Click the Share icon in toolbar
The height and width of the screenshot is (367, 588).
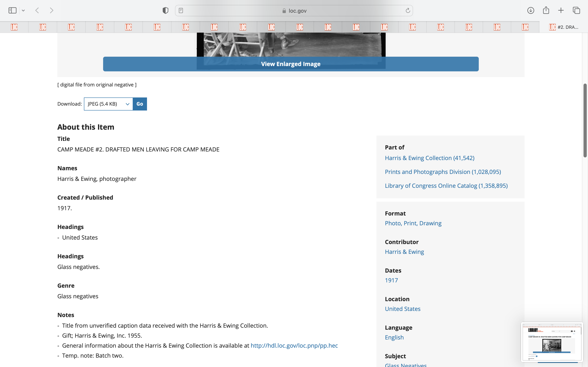tap(546, 10)
